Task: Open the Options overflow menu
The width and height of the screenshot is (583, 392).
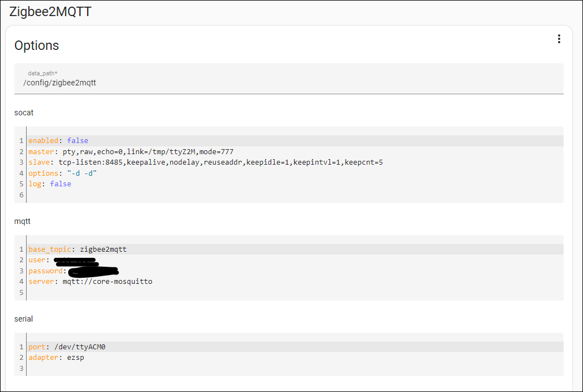Action: tap(559, 39)
